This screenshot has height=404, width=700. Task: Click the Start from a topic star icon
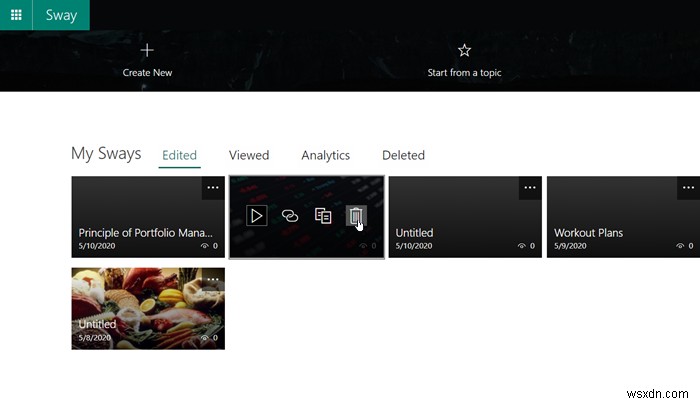(464, 50)
